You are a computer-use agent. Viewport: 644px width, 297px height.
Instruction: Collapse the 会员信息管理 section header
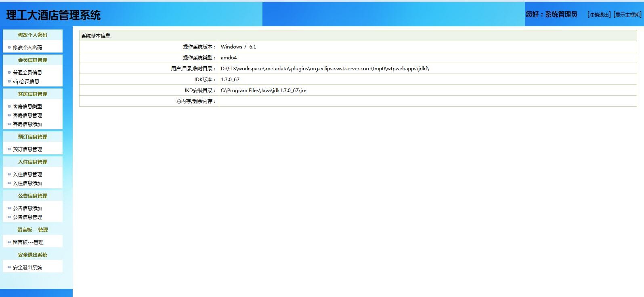click(33, 60)
